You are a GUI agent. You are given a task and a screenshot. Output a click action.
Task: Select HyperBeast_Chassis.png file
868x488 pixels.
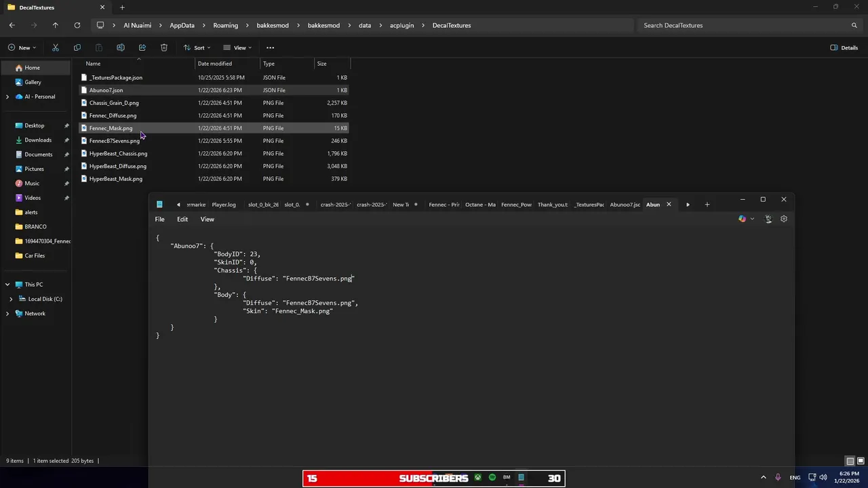(214, 153)
